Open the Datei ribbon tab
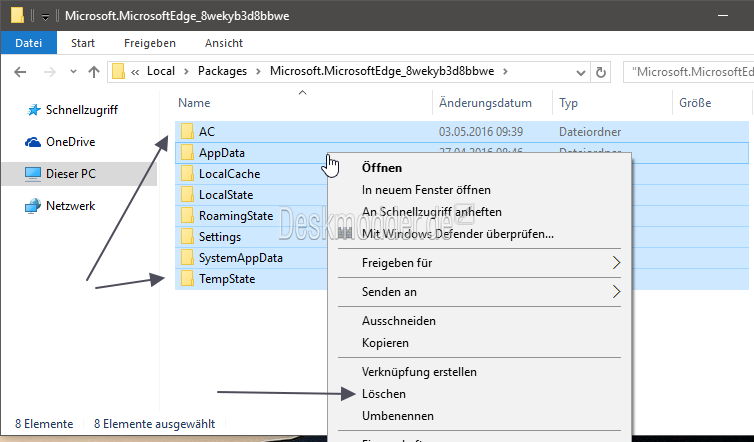 (x=28, y=43)
